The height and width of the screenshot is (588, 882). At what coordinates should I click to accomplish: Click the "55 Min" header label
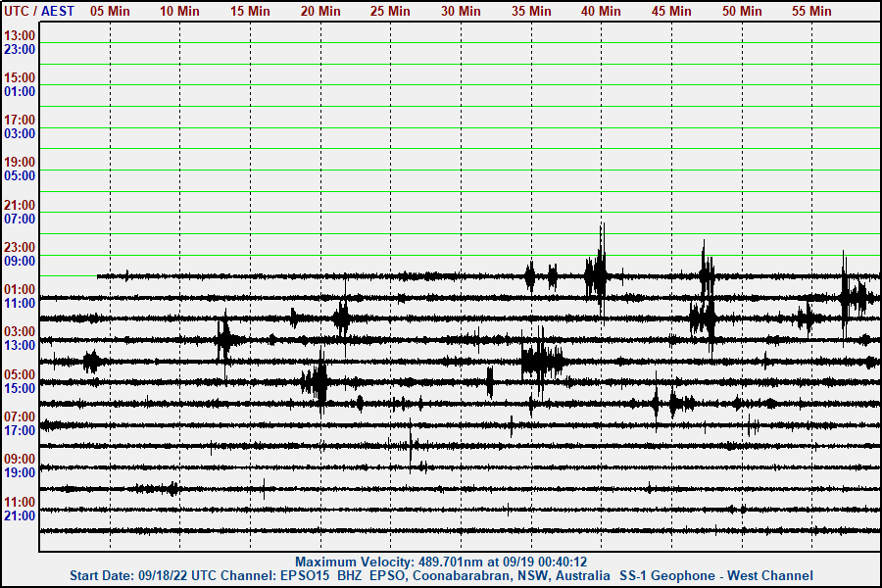(x=811, y=11)
